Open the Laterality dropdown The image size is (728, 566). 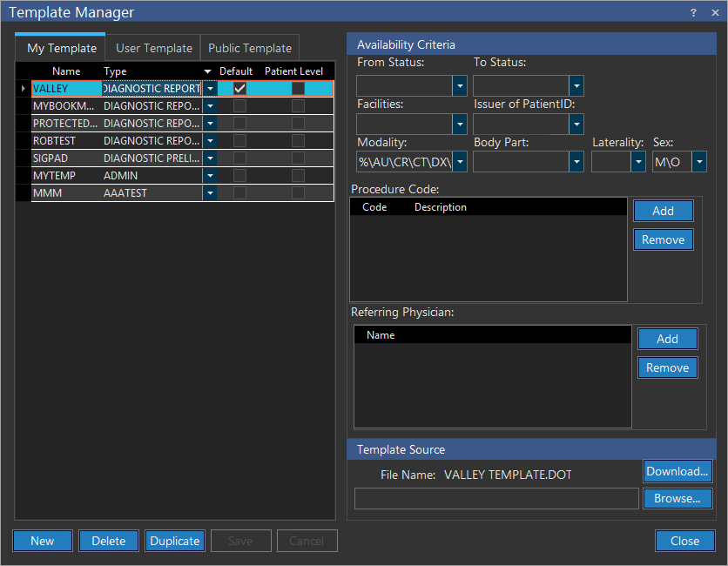638,162
